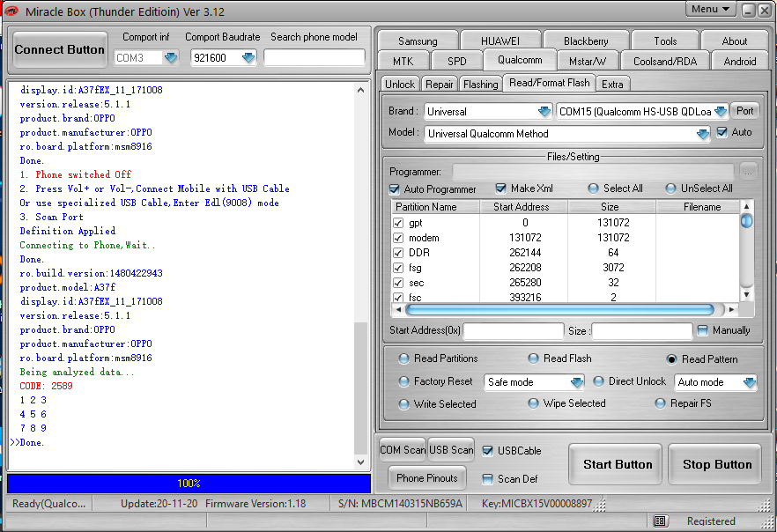Image resolution: width=777 pixels, height=532 pixels.
Task: Select the Read Flash option
Action: point(533,358)
